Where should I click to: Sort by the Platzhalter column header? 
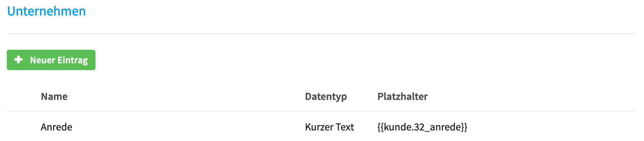(403, 97)
